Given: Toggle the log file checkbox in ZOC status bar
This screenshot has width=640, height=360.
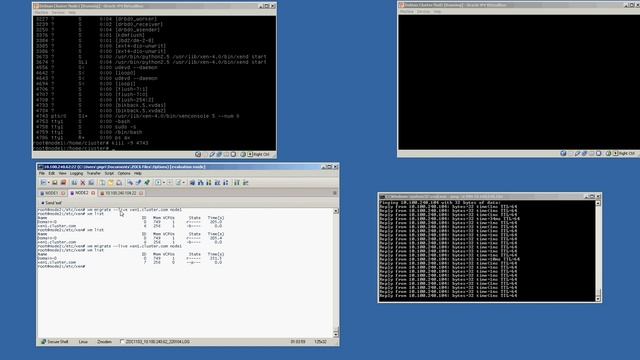Looking at the screenshot, I should 122,342.
